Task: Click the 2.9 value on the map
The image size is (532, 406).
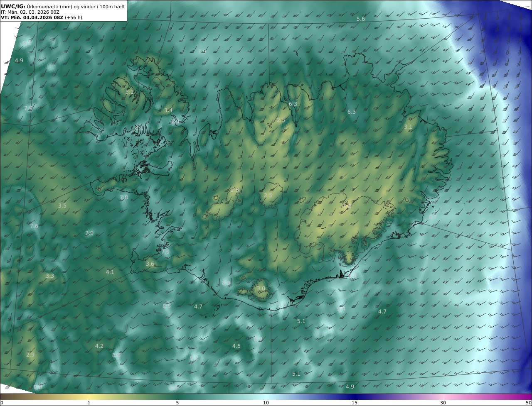Action: pyautogui.click(x=30, y=355)
